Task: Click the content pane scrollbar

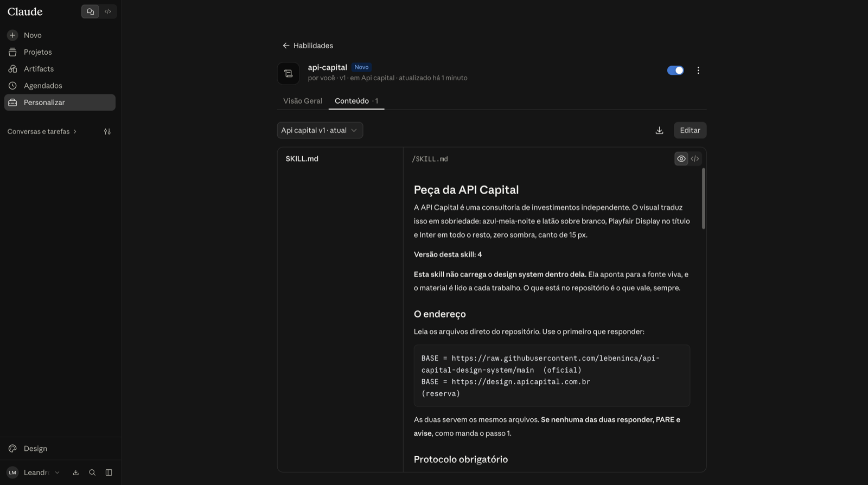Action: pos(704,199)
